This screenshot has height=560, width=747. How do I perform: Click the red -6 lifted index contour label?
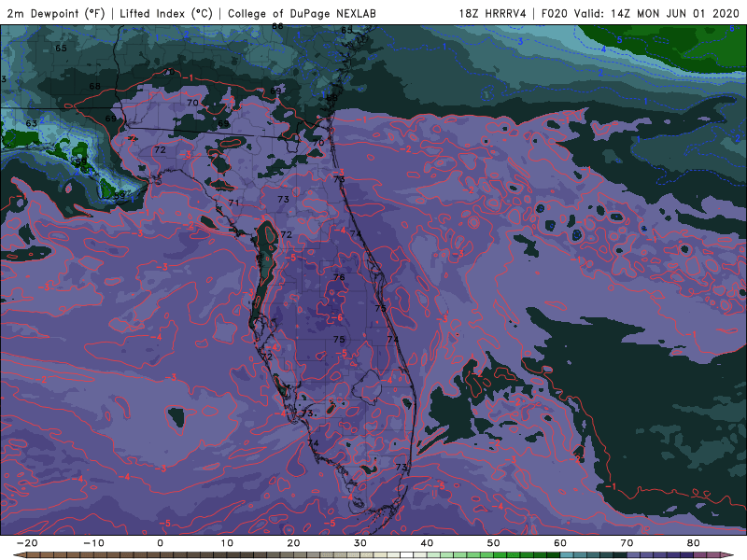tap(336, 317)
